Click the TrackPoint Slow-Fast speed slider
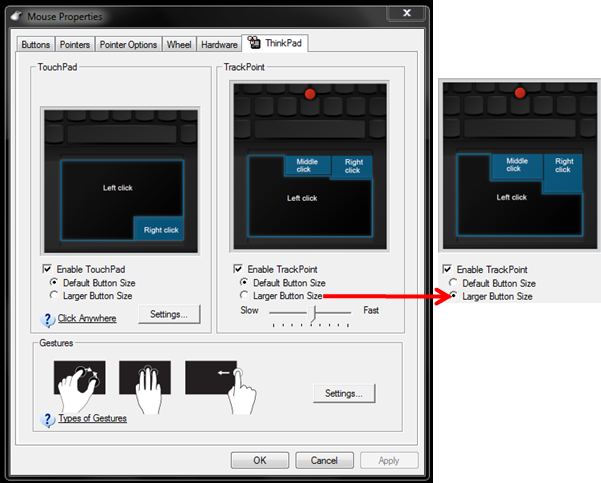The height and width of the screenshot is (483, 601). 314,312
